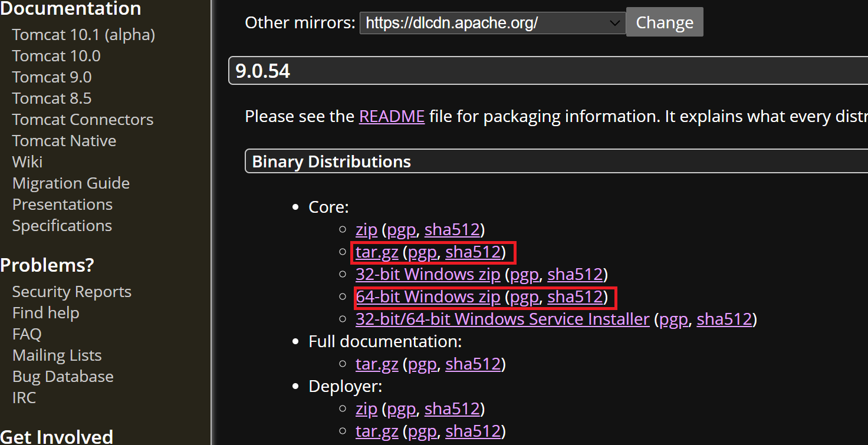This screenshot has width=868, height=445.
Task: Open pgp for 64-bit Windows zip
Action: tap(524, 296)
